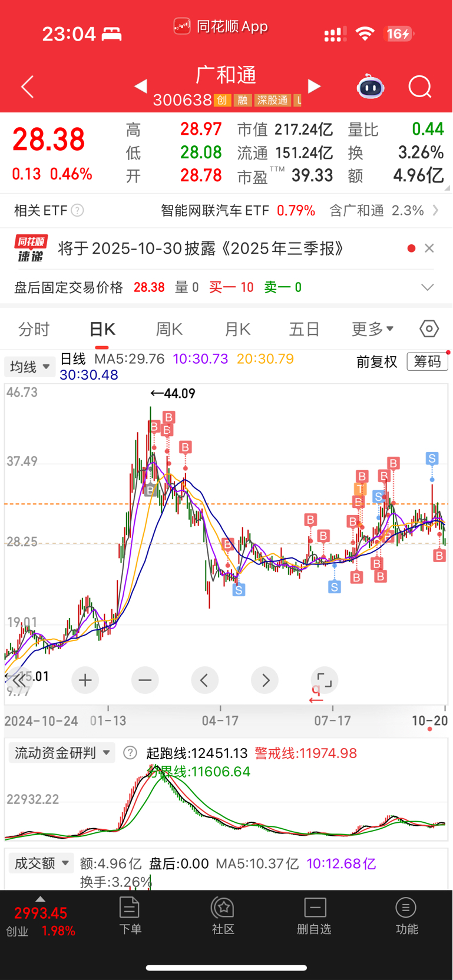Open help icon beside 相关ETF
Image resolution: width=453 pixels, height=980 pixels.
pos(77,210)
